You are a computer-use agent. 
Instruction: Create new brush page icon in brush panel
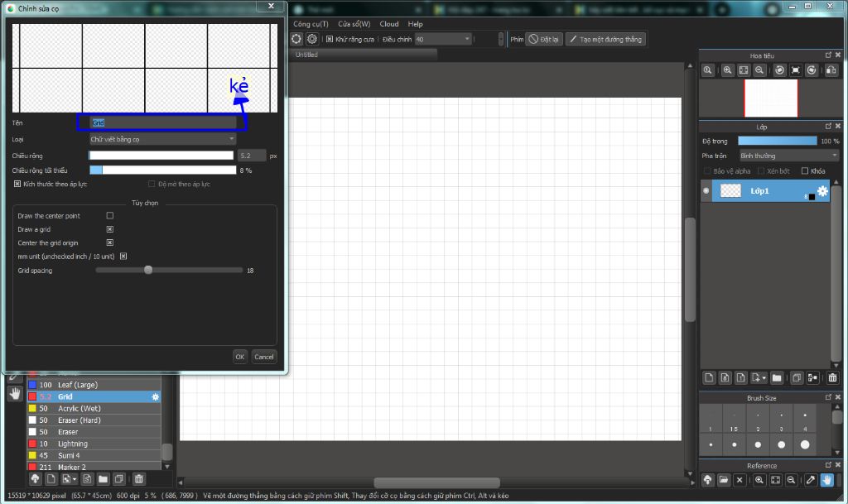(x=51, y=479)
